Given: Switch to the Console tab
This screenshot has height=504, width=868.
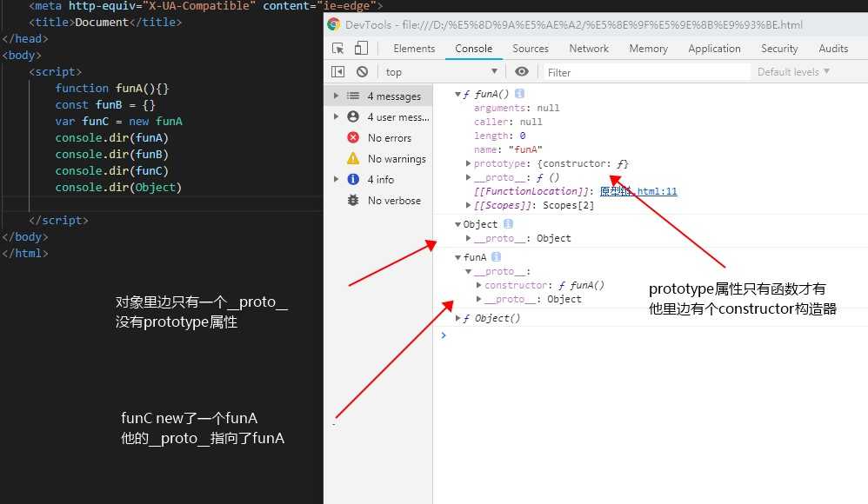Looking at the screenshot, I should tap(474, 49).
